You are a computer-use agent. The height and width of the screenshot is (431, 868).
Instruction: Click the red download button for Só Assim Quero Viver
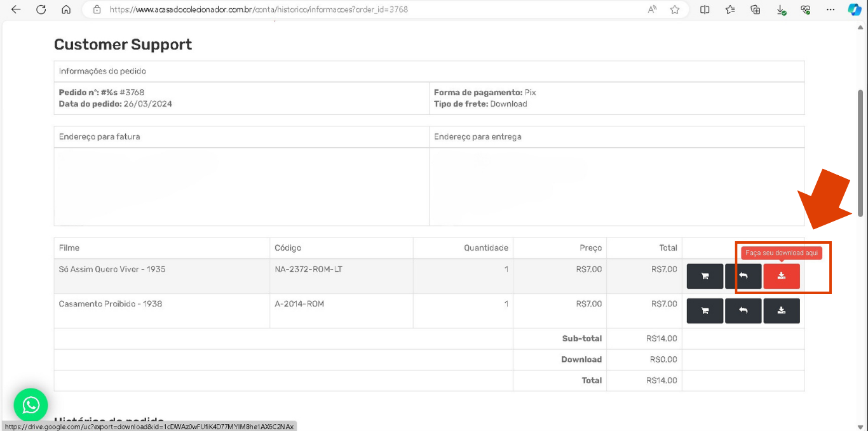[x=781, y=276]
